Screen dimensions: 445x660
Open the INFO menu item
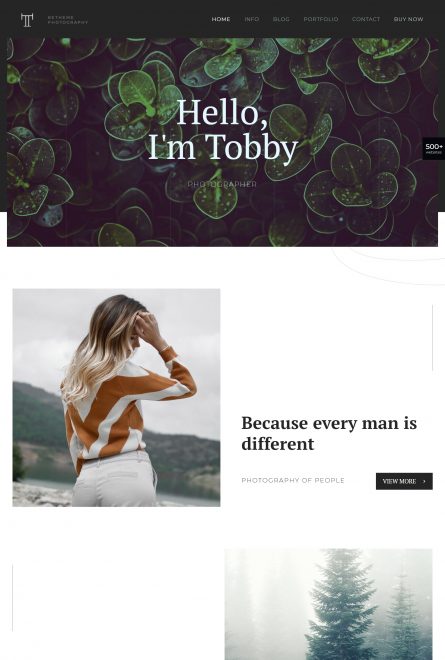pyautogui.click(x=252, y=19)
